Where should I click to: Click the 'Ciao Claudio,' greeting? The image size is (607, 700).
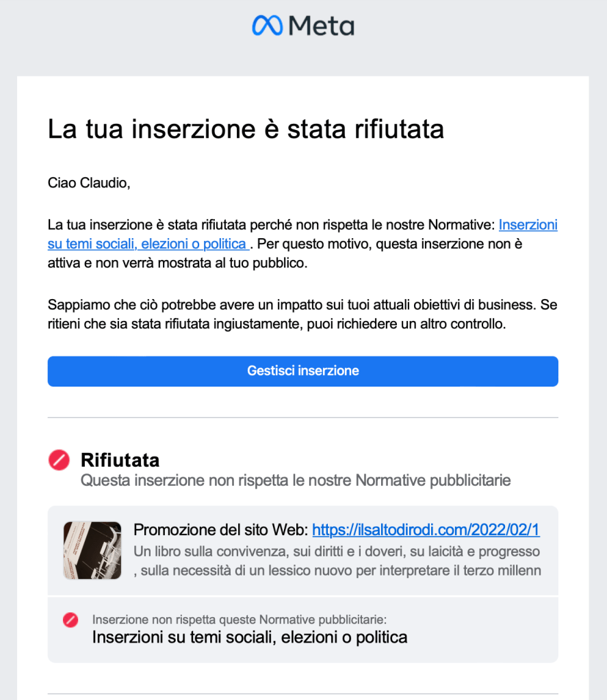[x=89, y=183]
